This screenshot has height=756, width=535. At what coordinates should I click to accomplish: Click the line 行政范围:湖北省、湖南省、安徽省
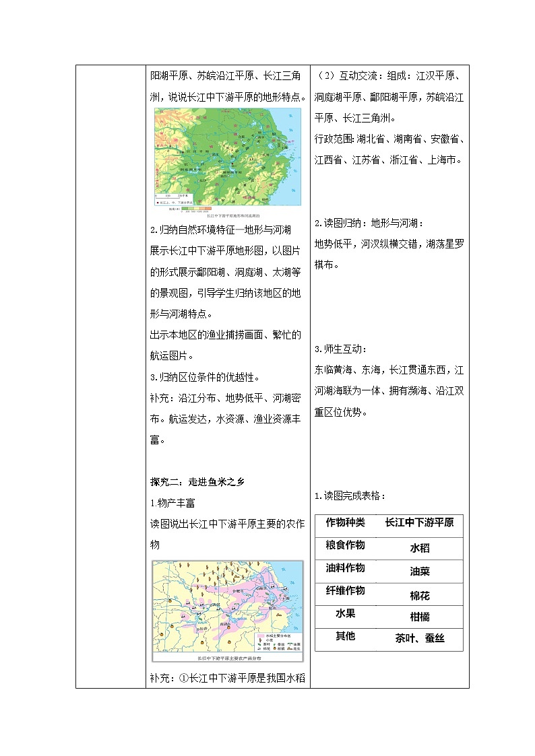pyautogui.click(x=389, y=139)
